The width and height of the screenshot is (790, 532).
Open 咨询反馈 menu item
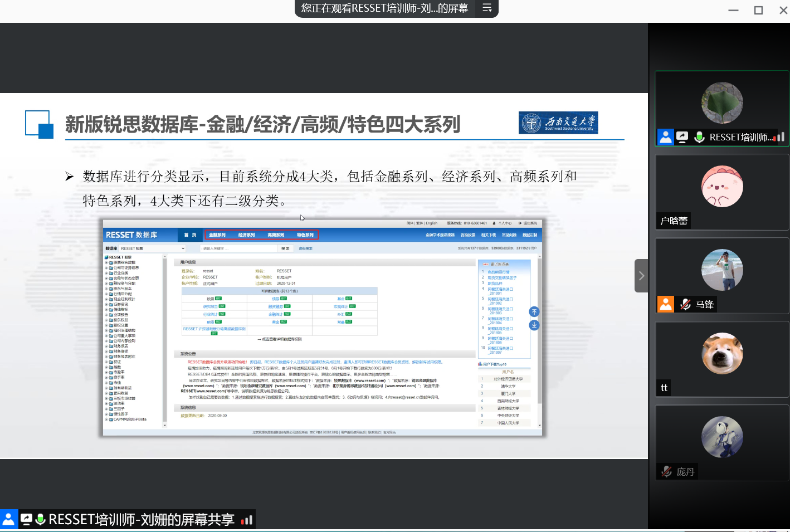tap(468, 235)
